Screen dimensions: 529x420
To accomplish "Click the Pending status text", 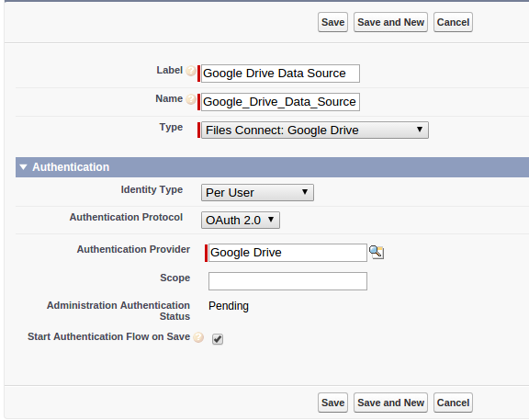I will tap(229, 306).
